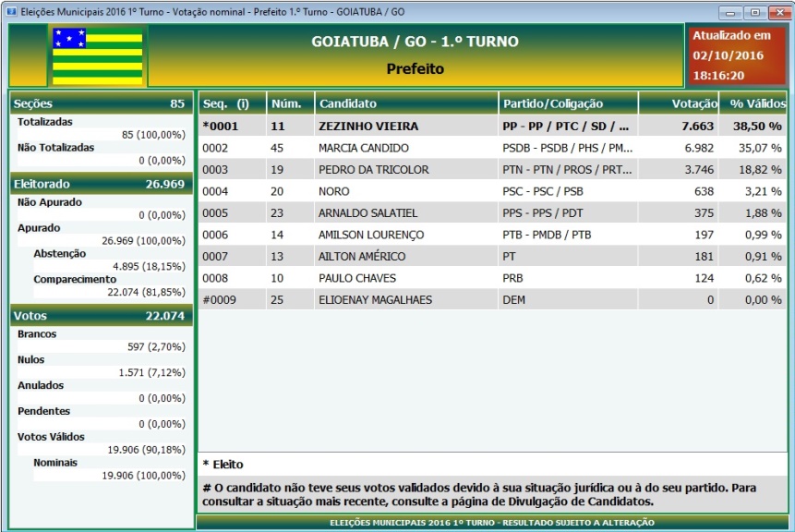Click the Abstenção value 4.895 (18,15%)

(149, 266)
